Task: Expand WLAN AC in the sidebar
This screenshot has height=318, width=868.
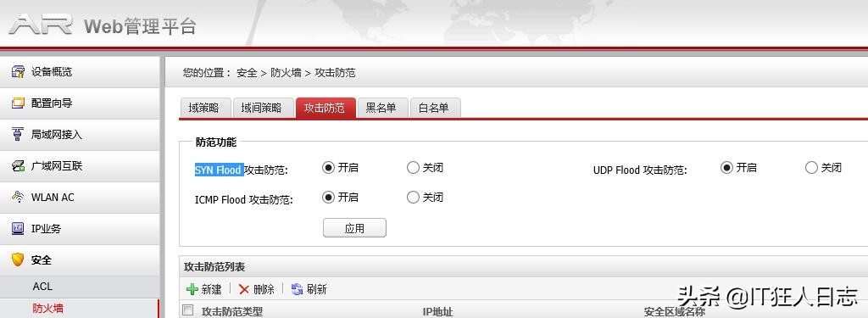Action: click(80, 197)
